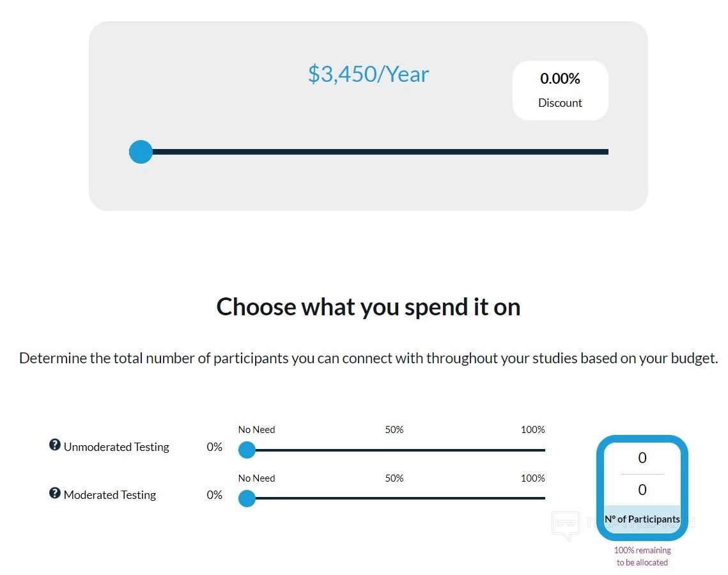The image size is (728, 575).
Task: Click the "100%" label above the Unmoderated Testing slider
Action: (532, 430)
